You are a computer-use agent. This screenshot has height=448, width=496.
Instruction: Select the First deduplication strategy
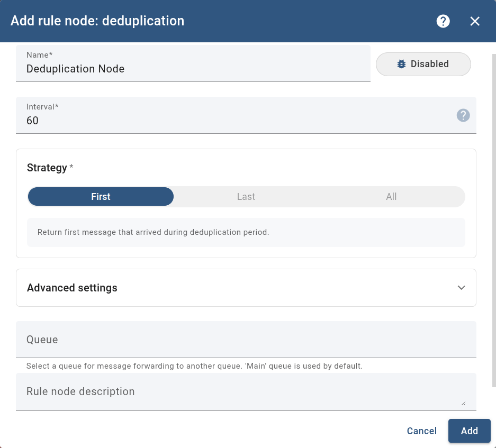pyautogui.click(x=101, y=197)
